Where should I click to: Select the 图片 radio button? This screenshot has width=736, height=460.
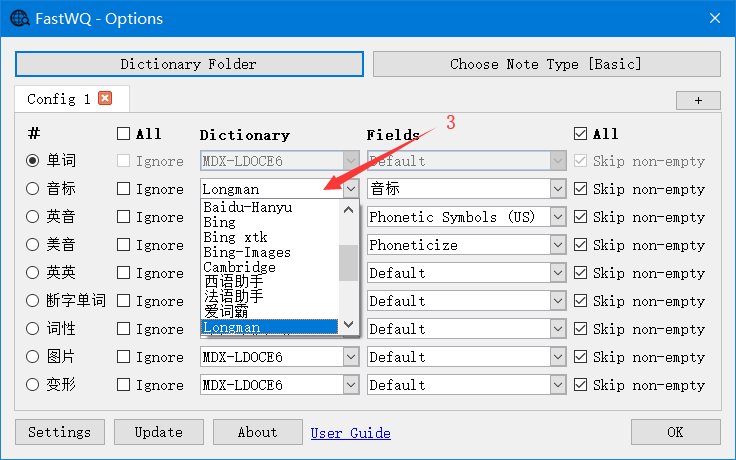coord(33,357)
